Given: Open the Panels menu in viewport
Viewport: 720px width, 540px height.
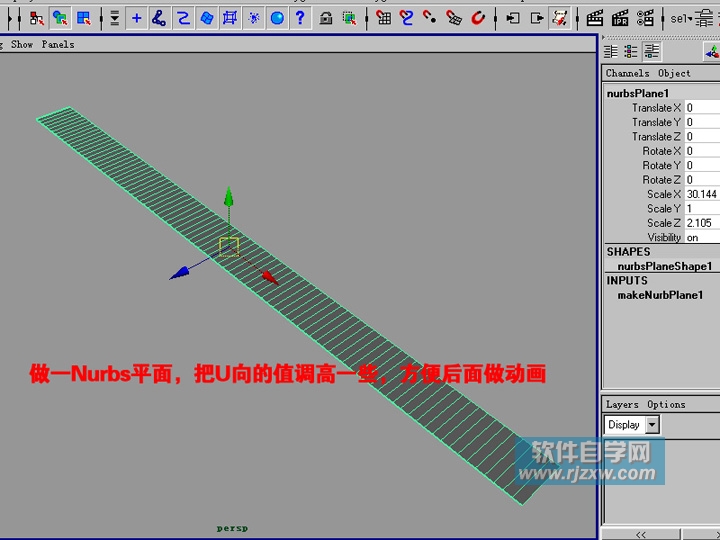Looking at the screenshot, I should pos(58,45).
